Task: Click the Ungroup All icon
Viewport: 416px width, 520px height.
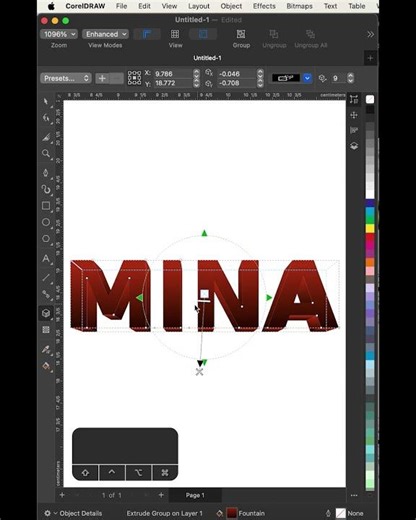Action: click(311, 34)
